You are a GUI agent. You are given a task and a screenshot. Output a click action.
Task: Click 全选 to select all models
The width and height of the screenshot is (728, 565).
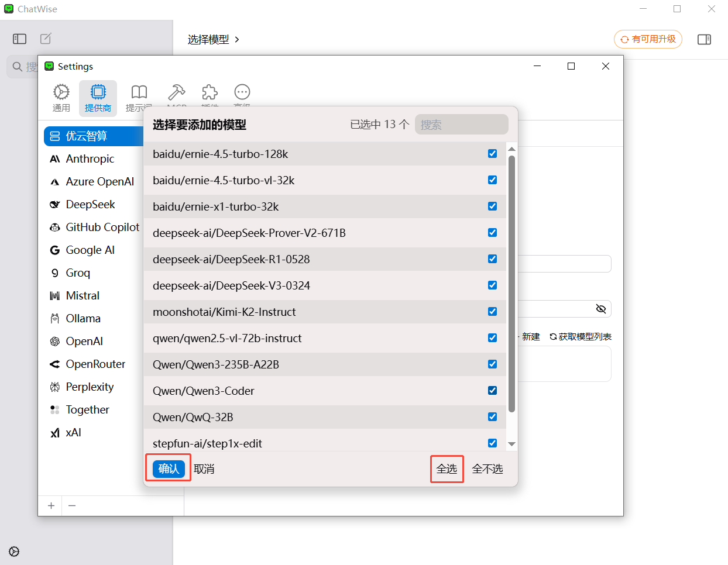pos(447,469)
